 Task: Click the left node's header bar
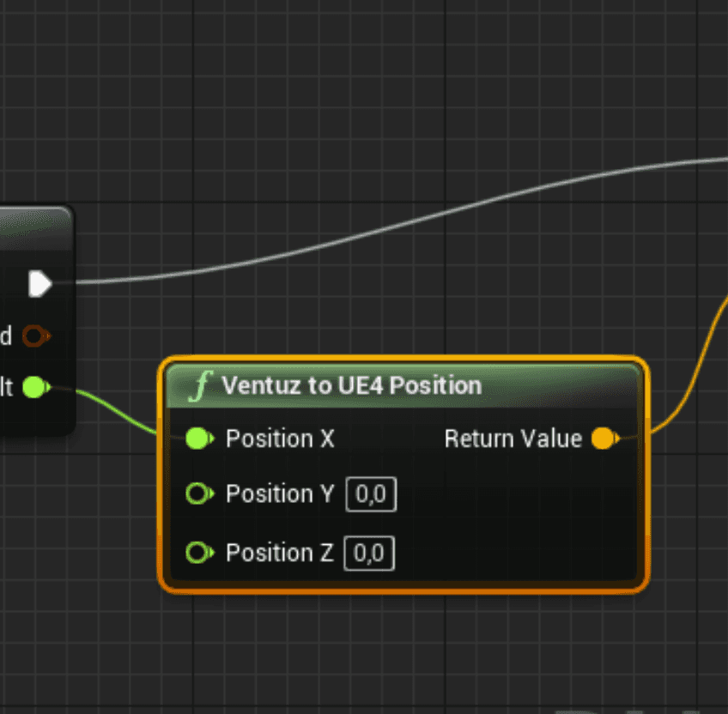pyautogui.click(x=34, y=227)
